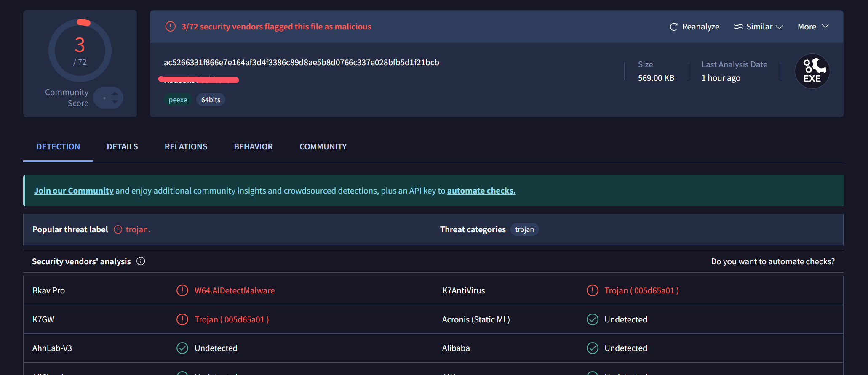The image size is (868, 375).
Task: Click the AhnLab-V3 vendor name
Action: (x=52, y=348)
